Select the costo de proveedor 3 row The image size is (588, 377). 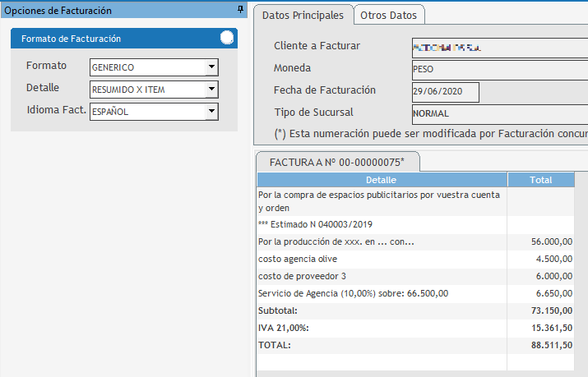(x=382, y=276)
